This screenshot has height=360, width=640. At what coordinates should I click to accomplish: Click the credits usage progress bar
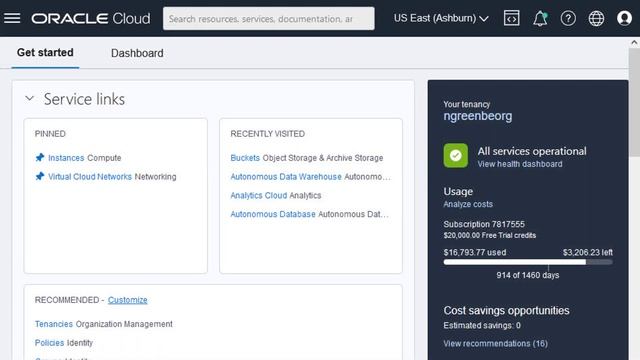528,262
